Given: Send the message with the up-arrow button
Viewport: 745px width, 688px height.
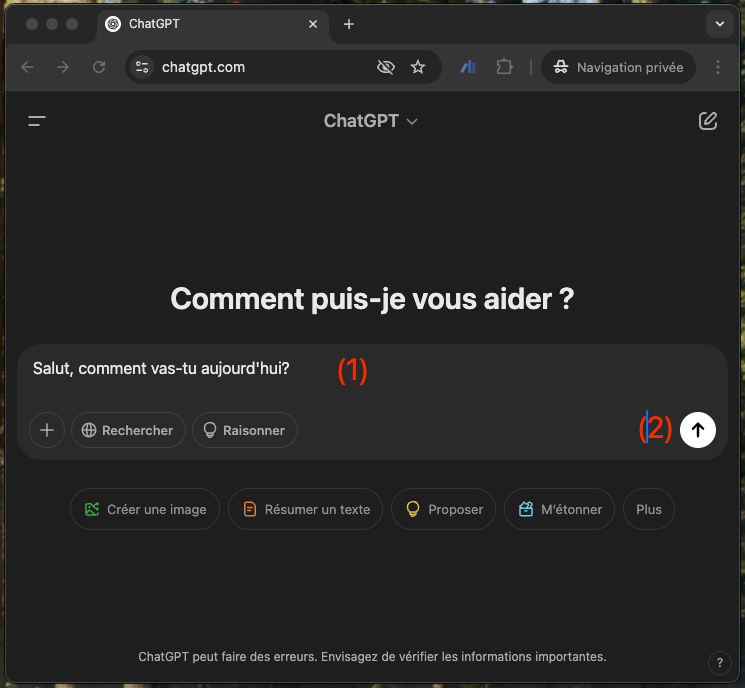Looking at the screenshot, I should tap(697, 430).
